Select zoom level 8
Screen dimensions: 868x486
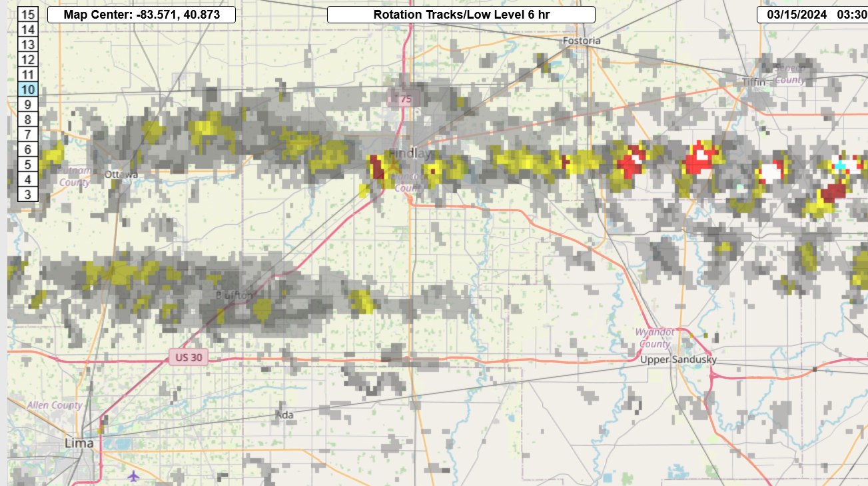[x=28, y=119]
